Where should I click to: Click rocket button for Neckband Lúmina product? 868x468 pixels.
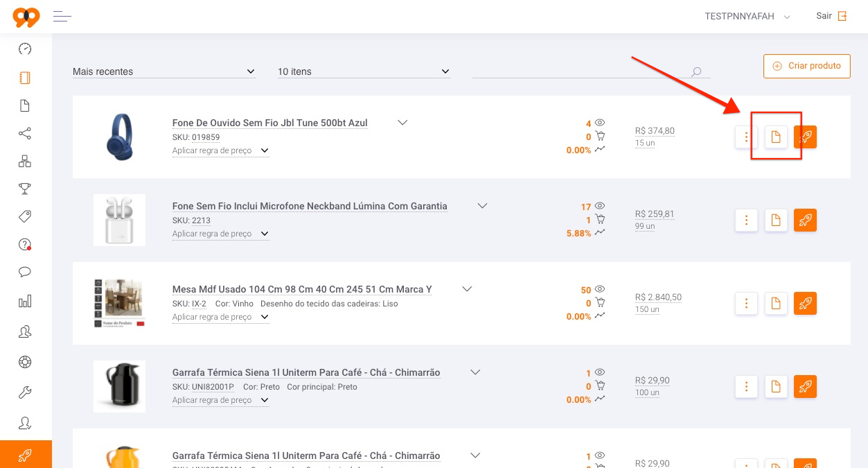806,220
